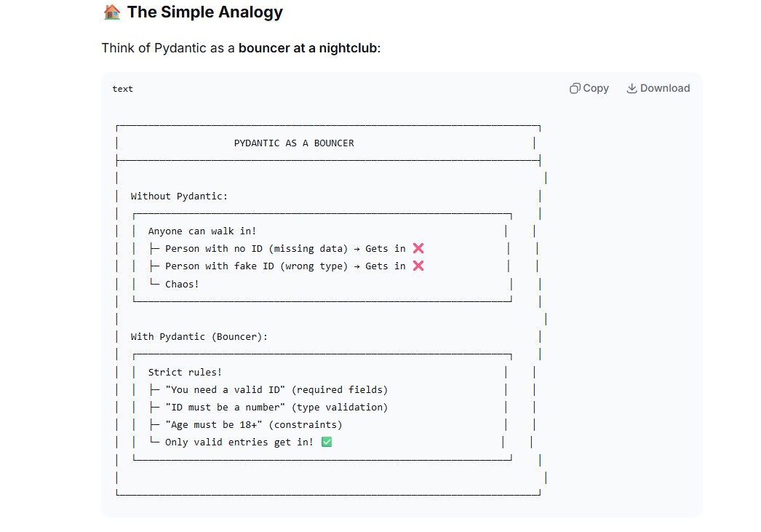Image resolution: width=761 pixels, height=532 pixels.
Task: Click the 'Chaos!' tree entry
Action: click(182, 284)
